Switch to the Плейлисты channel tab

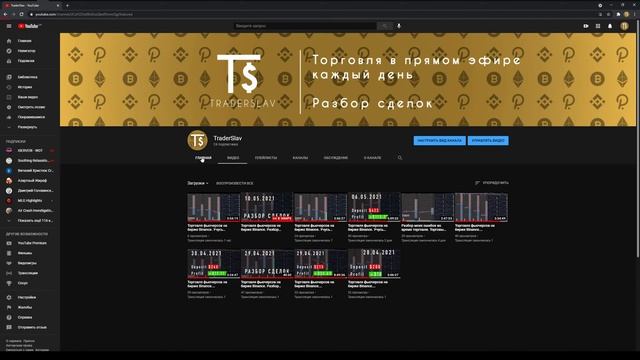(x=266, y=158)
